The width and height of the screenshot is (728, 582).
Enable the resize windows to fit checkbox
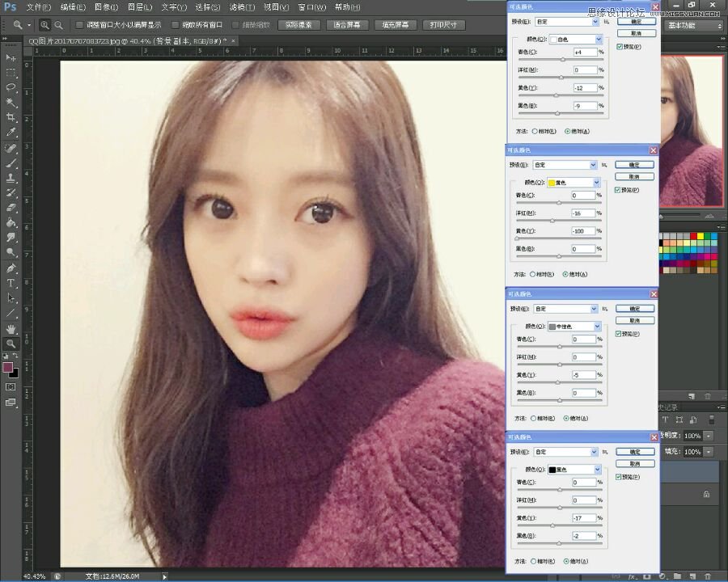(x=79, y=25)
